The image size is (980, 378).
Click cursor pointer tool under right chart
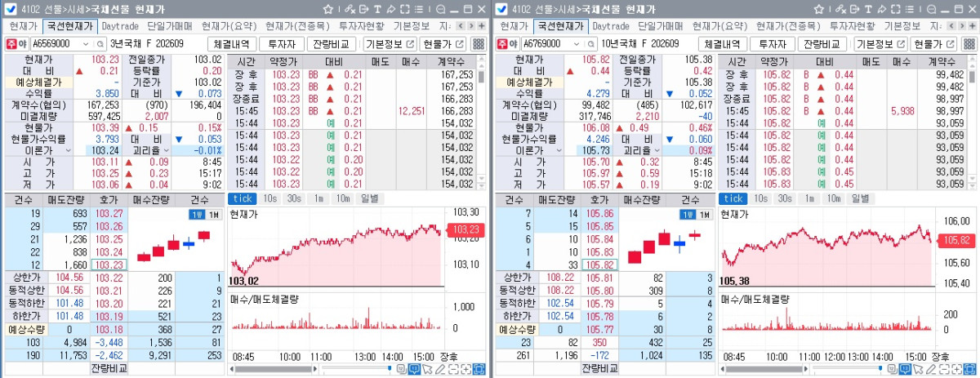pos(917,369)
